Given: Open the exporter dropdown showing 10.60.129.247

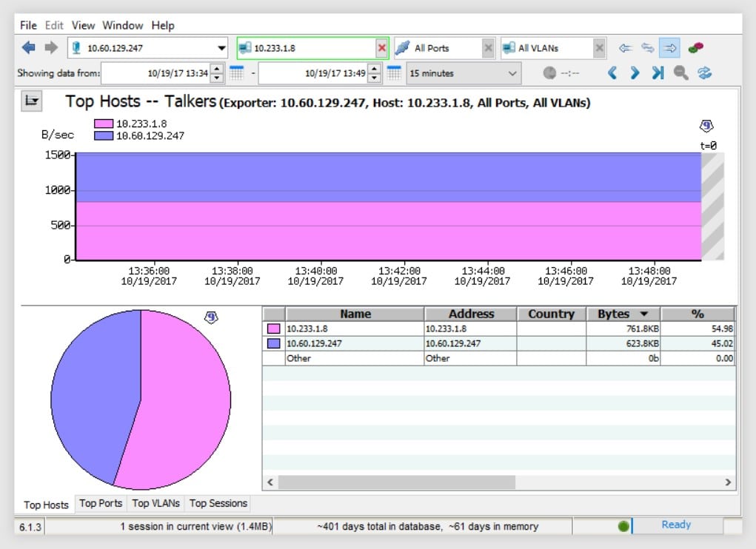Looking at the screenshot, I should click(x=222, y=47).
